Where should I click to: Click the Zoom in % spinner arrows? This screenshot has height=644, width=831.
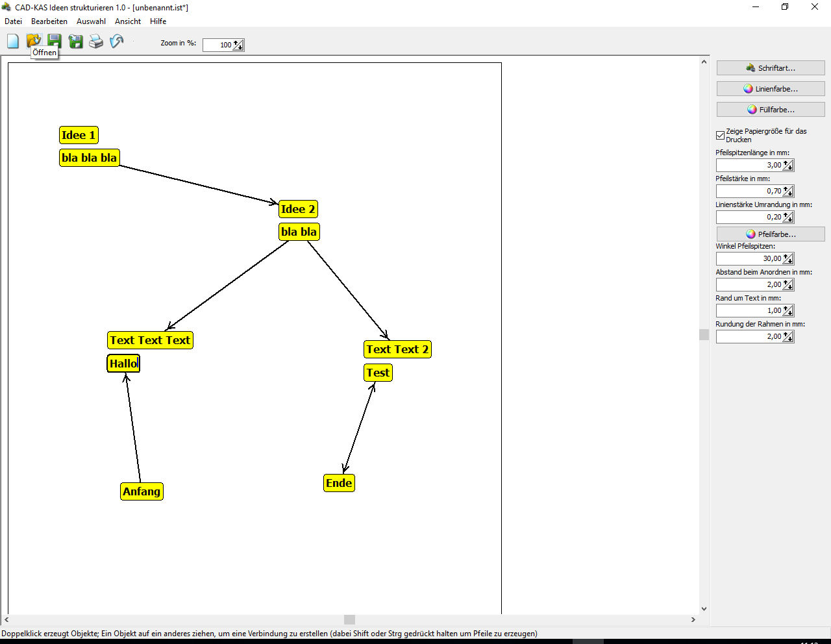(238, 45)
